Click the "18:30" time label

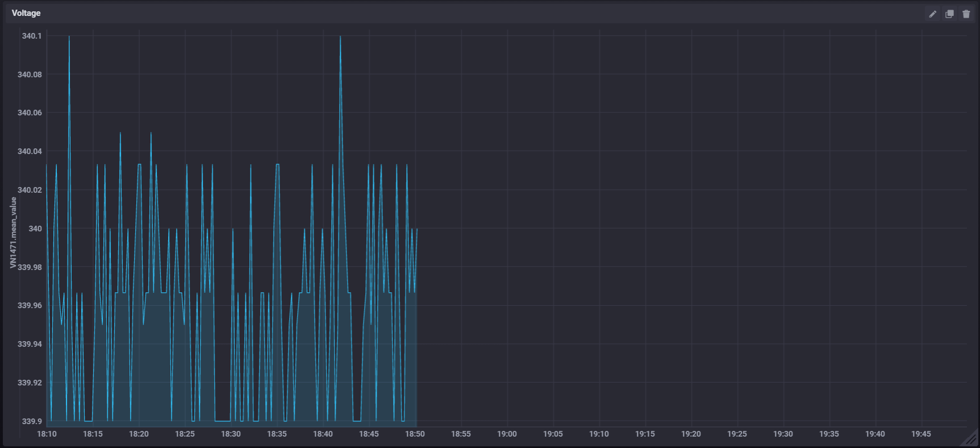[x=231, y=434]
